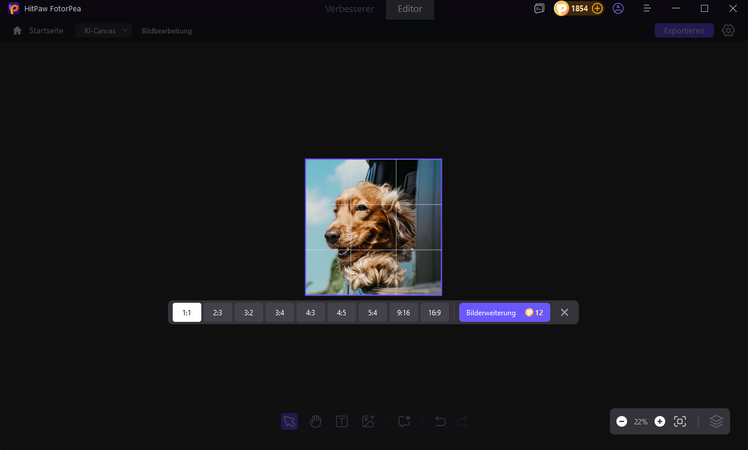Fit canvas to screen icon
748x450 pixels.
coord(680,421)
